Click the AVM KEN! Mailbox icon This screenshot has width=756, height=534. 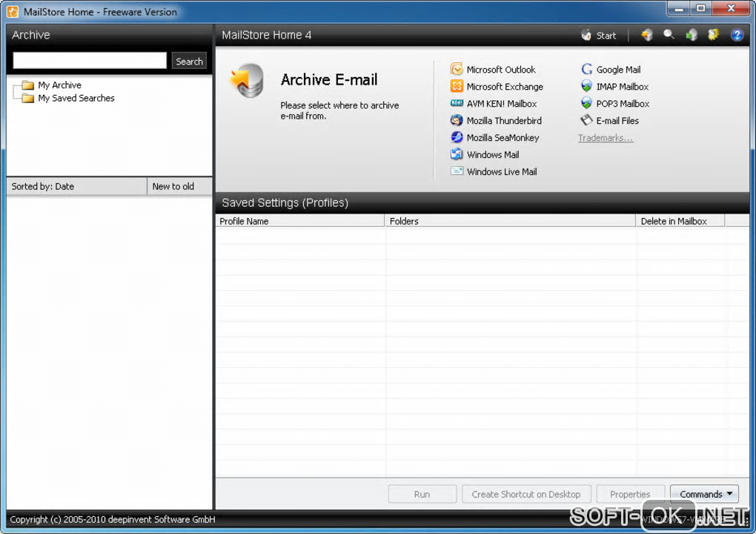click(456, 103)
